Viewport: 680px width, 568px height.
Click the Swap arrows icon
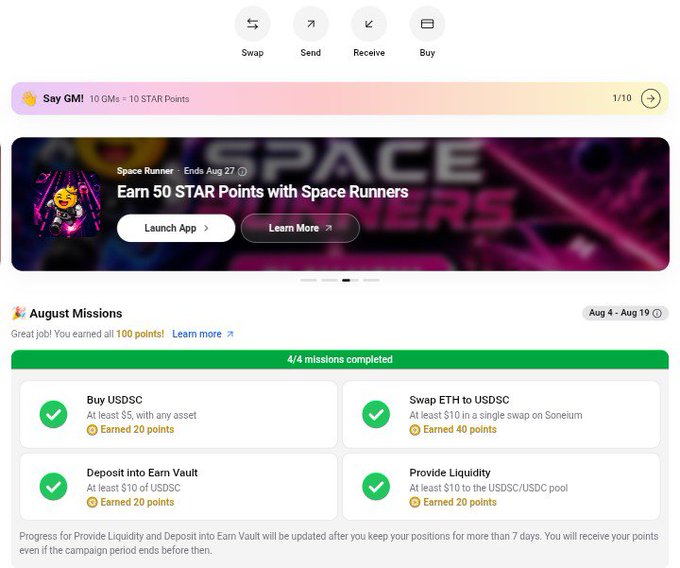pos(252,24)
